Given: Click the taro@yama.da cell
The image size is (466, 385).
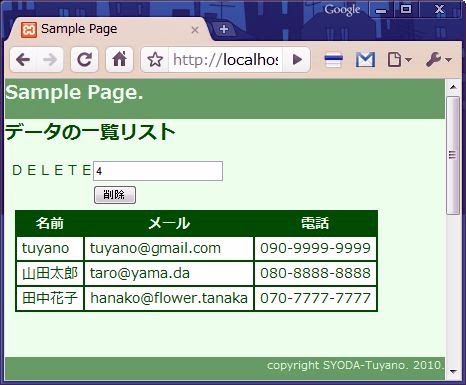Looking at the screenshot, I should point(169,273).
